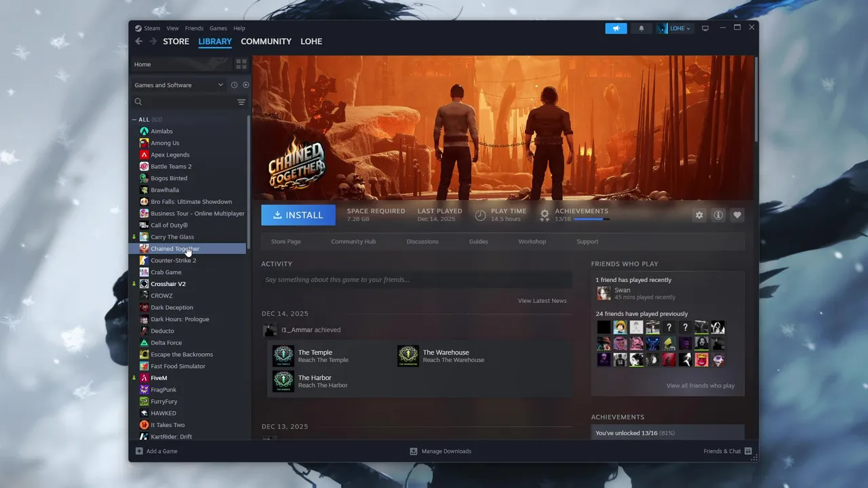The height and width of the screenshot is (488, 868).
Task: Click the Delta Force game icon
Action: tap(144, 343)
